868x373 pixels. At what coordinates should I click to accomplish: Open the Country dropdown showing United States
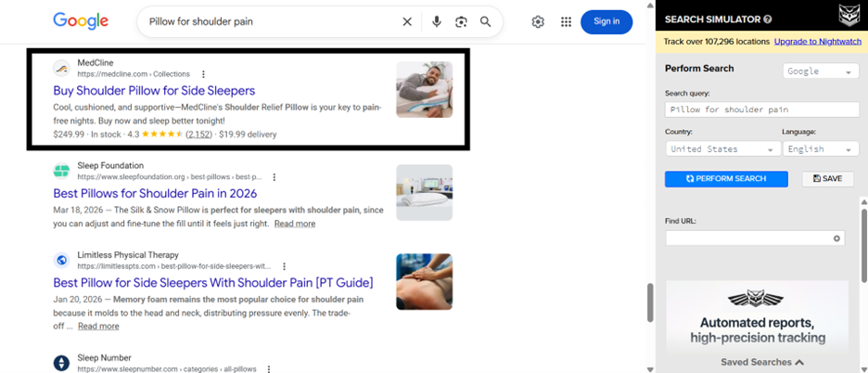(721, 149)
